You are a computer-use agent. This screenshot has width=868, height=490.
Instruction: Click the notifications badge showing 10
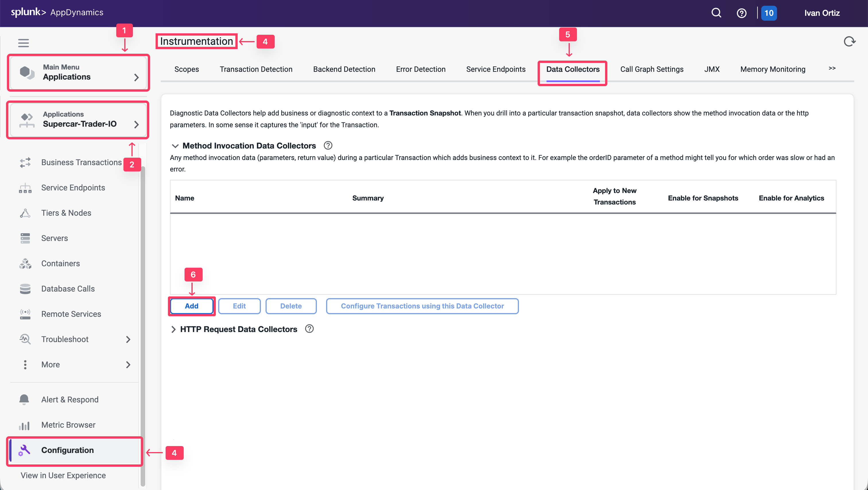point(769,13)
